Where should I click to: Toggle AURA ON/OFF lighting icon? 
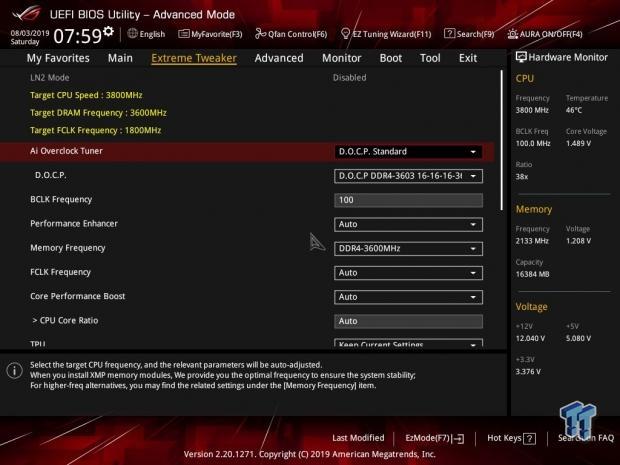[x=512, y=34]
